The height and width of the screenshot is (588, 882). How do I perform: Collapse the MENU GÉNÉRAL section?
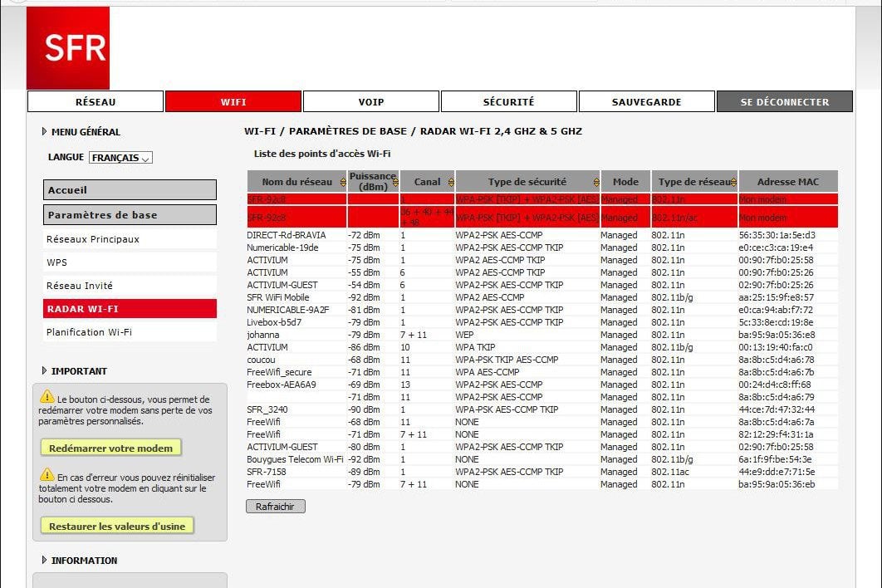(x=45, y=131)
